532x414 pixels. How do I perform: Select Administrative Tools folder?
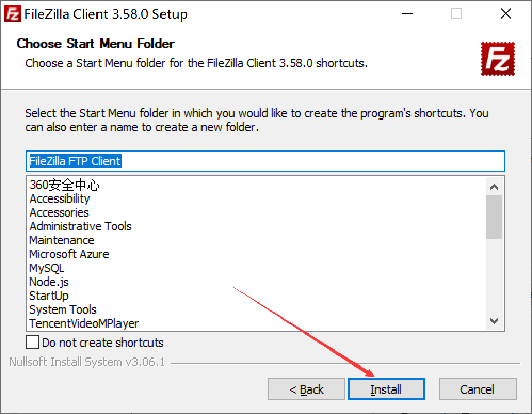pos(80,227)
